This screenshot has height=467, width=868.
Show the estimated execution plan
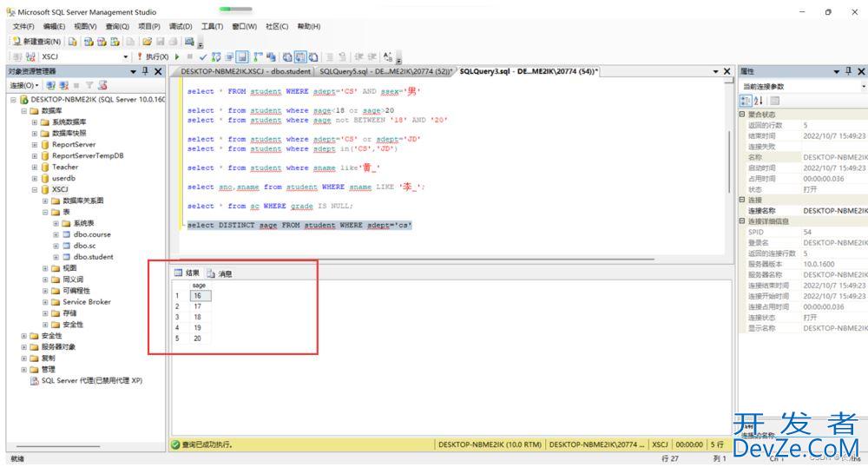216,56
